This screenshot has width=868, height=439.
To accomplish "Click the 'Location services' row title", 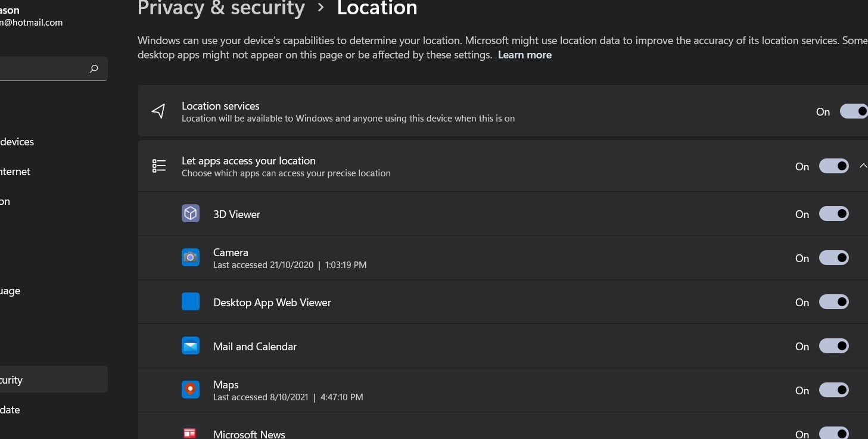I will pyautogui.click(x=220, y=106).
